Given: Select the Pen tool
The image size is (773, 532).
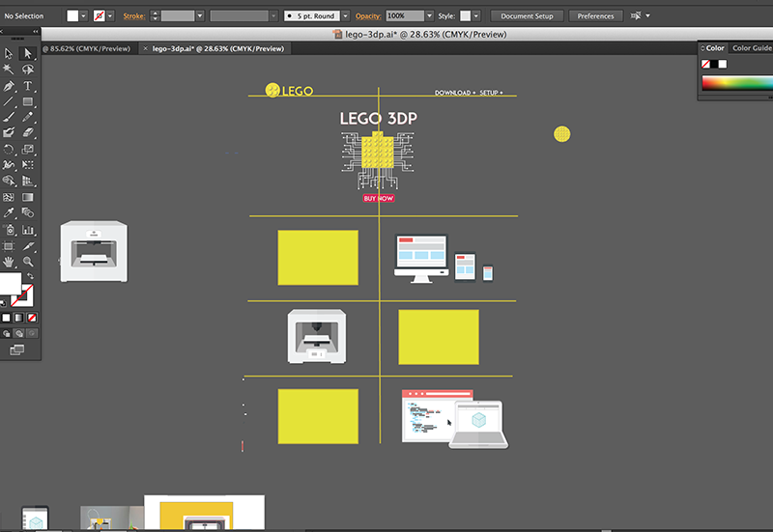Looking at the screenshot, I should 9,86.
